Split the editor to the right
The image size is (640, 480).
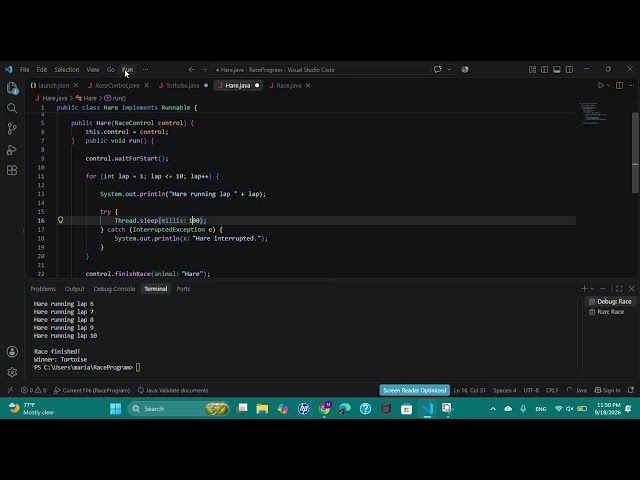click(619, 85)
